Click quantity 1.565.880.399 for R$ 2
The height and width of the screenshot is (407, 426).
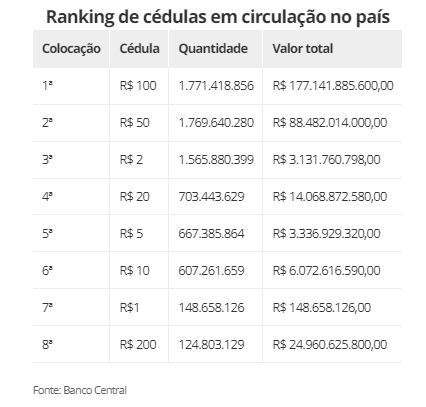pyautogui.click(x=216, y=160)
